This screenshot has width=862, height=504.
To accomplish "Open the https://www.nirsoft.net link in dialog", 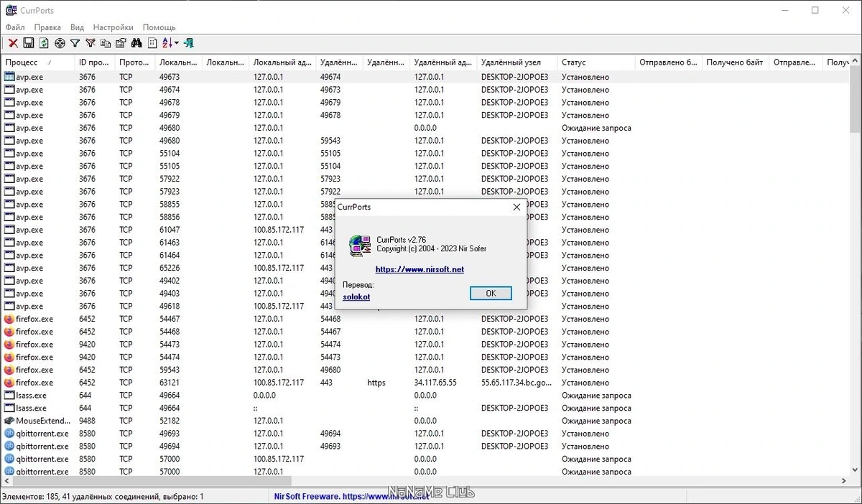I will pos(420,269).
